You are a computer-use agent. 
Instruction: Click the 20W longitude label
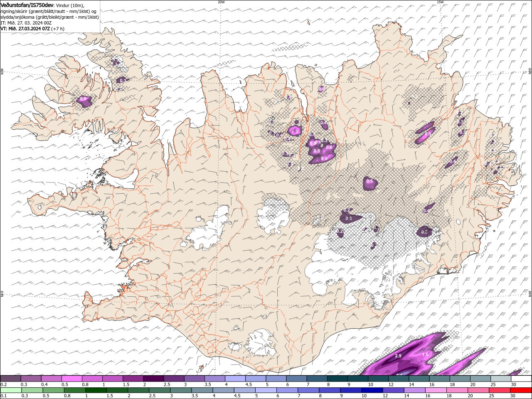click(x=221, y=2)
